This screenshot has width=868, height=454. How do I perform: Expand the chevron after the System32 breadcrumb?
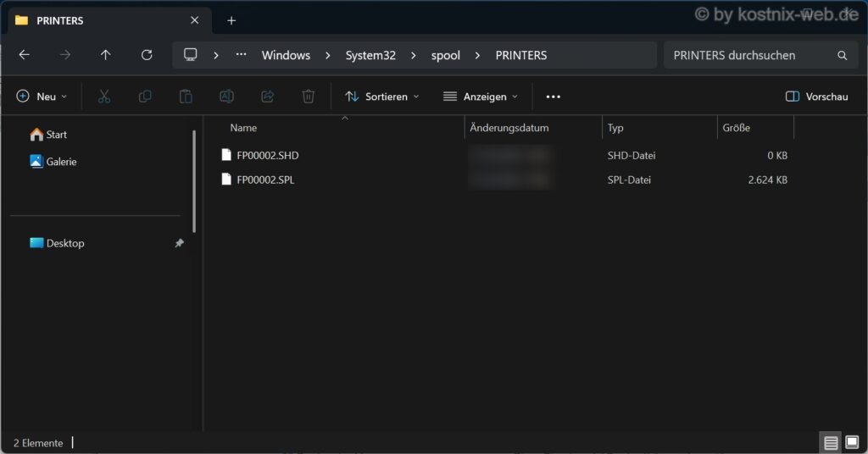point(413,55)
